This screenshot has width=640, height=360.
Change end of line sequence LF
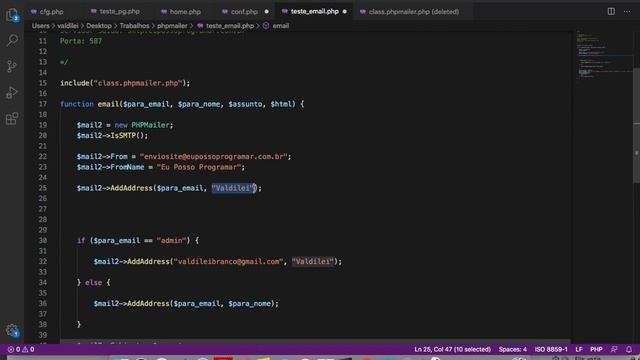(578, 349)
